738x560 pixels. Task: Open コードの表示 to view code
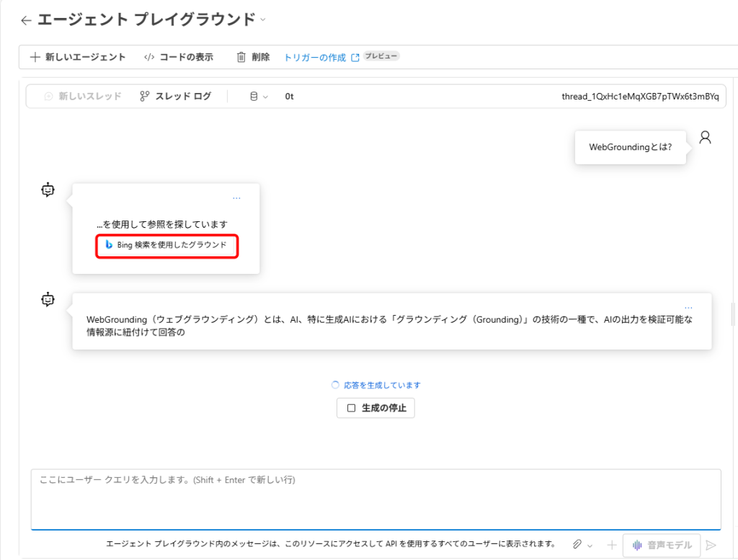(x=178, y=58)
